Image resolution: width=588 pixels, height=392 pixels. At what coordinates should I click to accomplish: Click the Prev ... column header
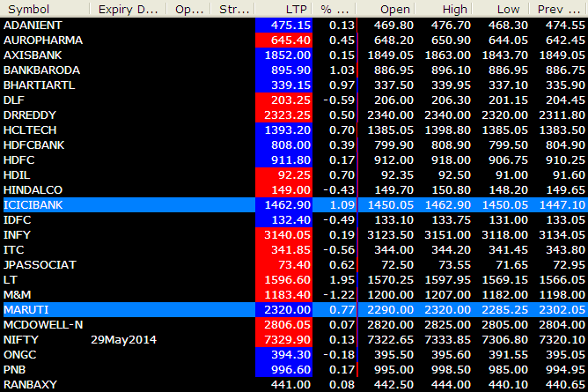[x=559, y=9]
